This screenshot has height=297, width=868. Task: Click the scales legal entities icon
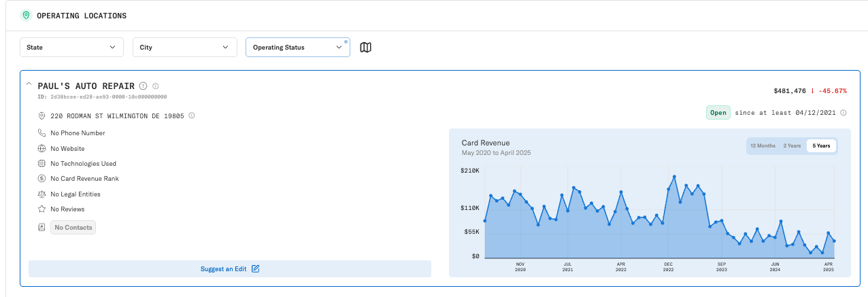[x=41, y=194]
